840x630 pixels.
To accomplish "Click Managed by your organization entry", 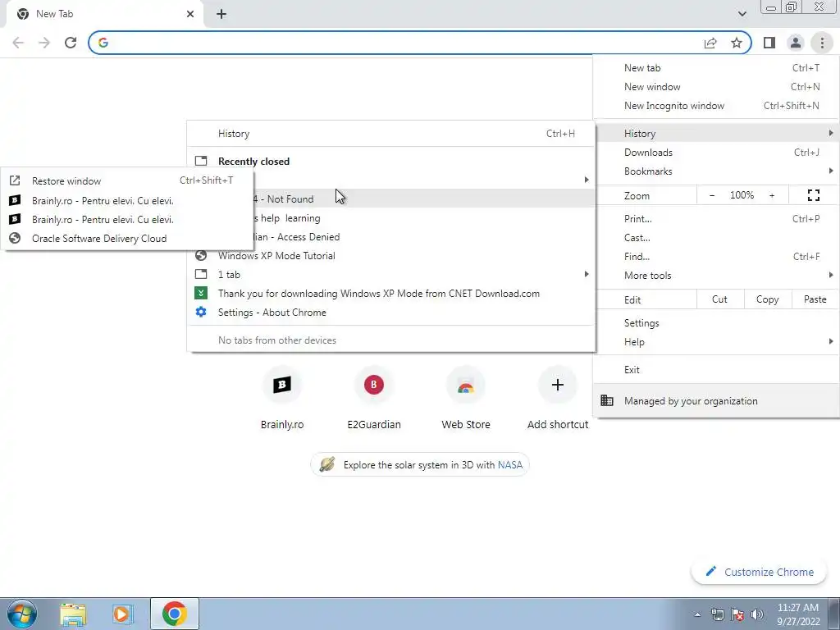I will [x=716, y=400].
